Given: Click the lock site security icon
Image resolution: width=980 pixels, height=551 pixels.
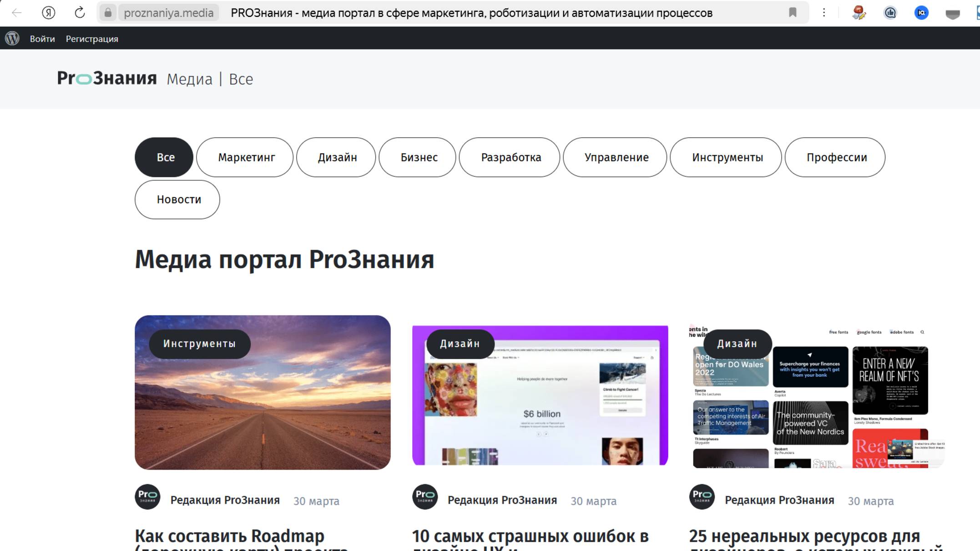Looking at the screenshot, I should click(108, 13).
